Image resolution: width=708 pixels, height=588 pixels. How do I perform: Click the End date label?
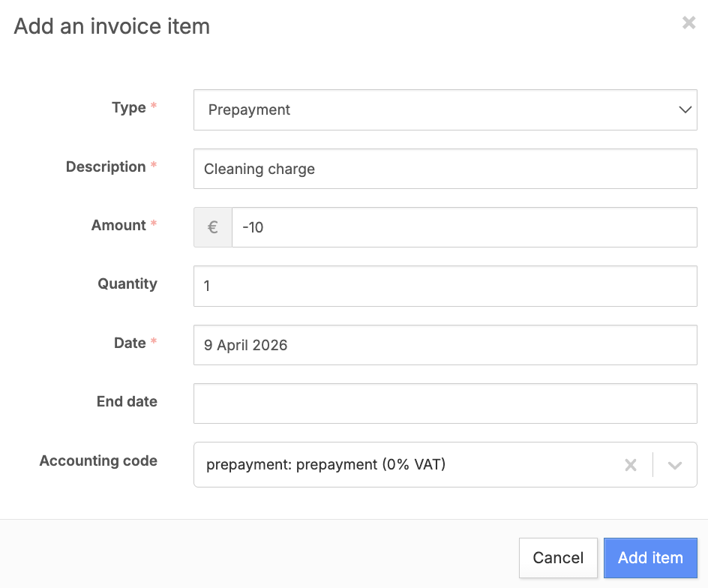(127, 401)
